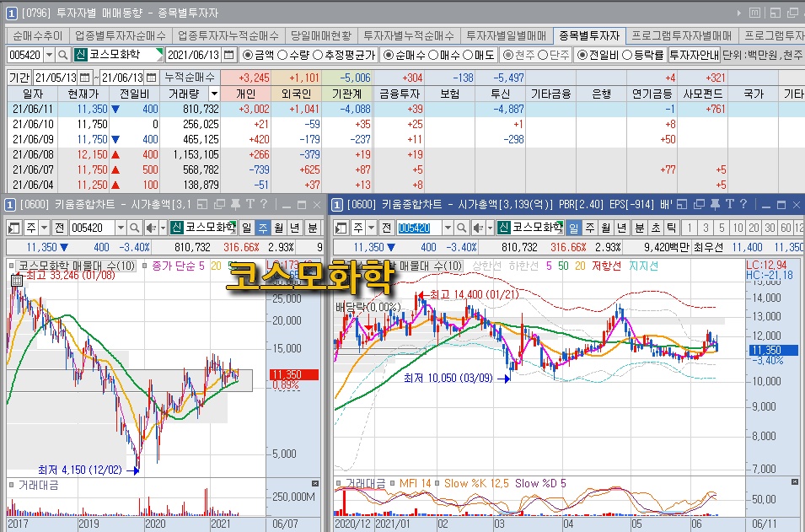This screenshot has width=805, height=532.
Task: Select the 매수 radio button
Action: pos(432,55)
